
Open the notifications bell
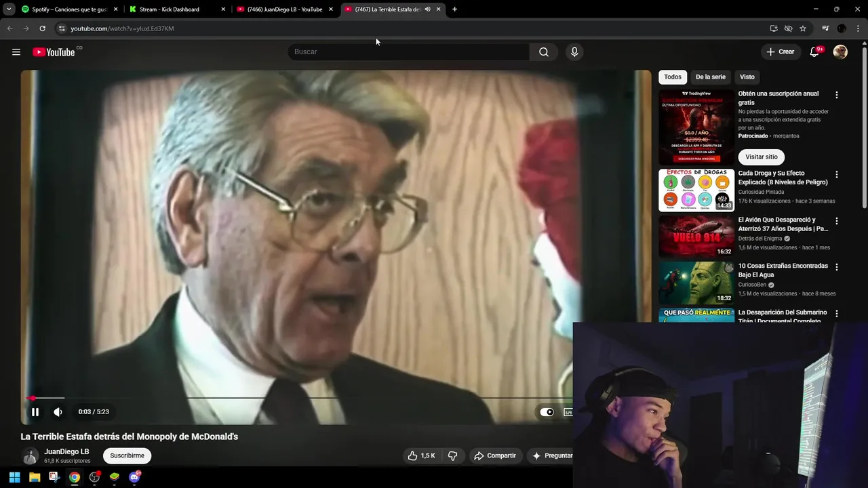coord(814,52)
